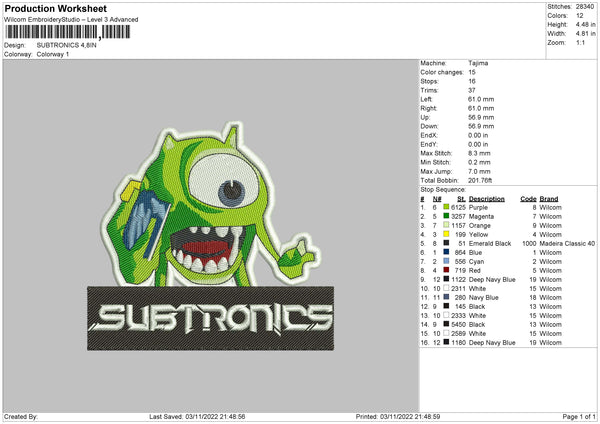Click the Madeira Classic 40 brand entry
Screen dimensions: 600x424
click(x=567, y=243)
